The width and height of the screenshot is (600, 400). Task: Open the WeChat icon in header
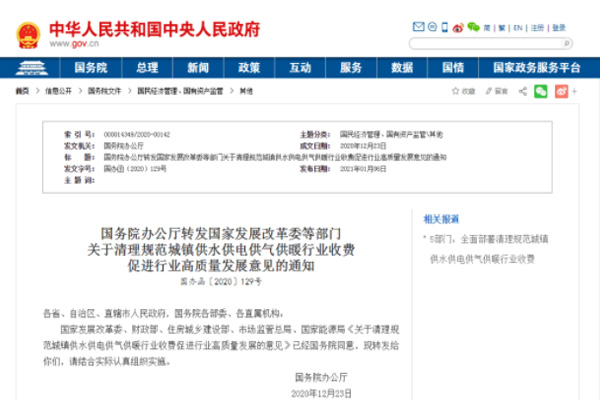[473, 27]
